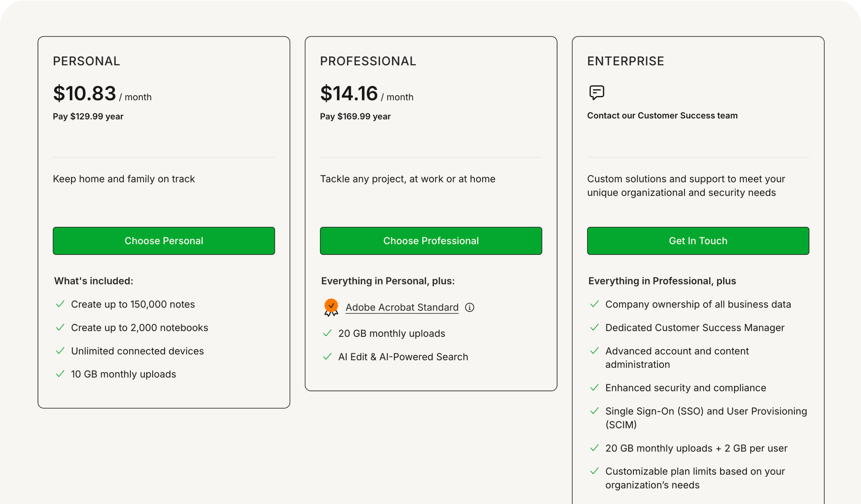
Task: Click the speech bubble icon in the Enterprise card
Action: [596, 92]
